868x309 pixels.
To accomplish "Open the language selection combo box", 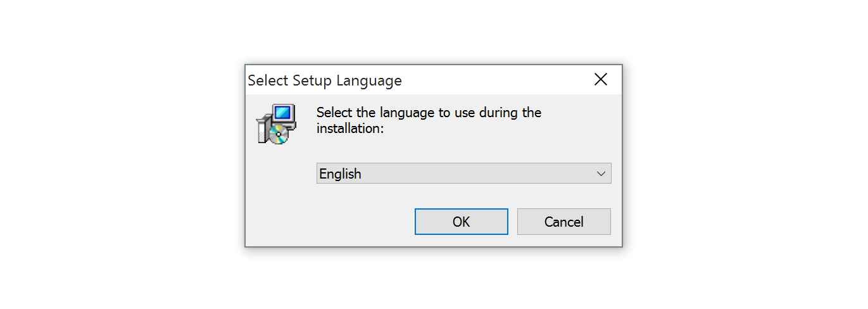I will pos(463,173).
